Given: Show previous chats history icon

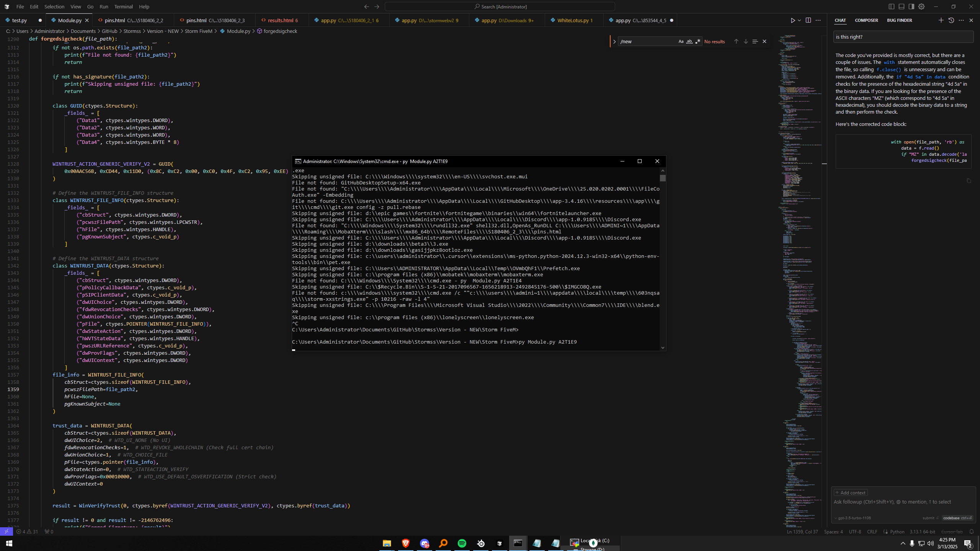Looking at the screenshot, I should pyautogui.click(x=951, y=20).
